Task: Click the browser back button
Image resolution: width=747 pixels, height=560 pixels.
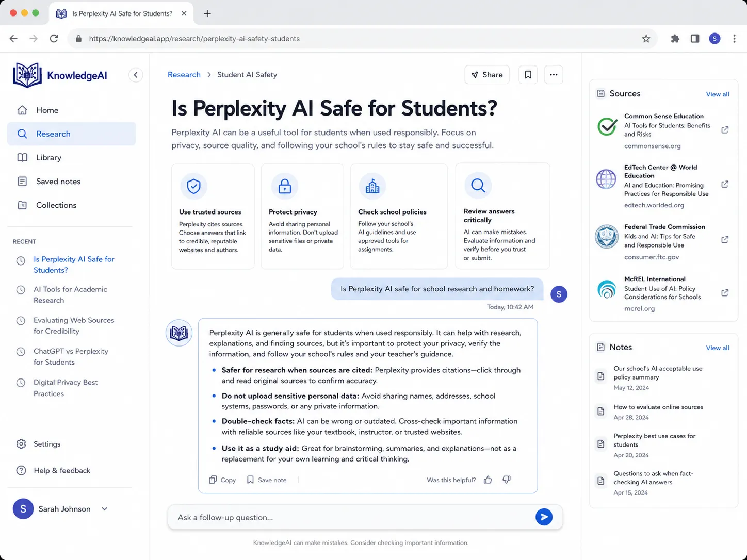Action: [13, 39]
